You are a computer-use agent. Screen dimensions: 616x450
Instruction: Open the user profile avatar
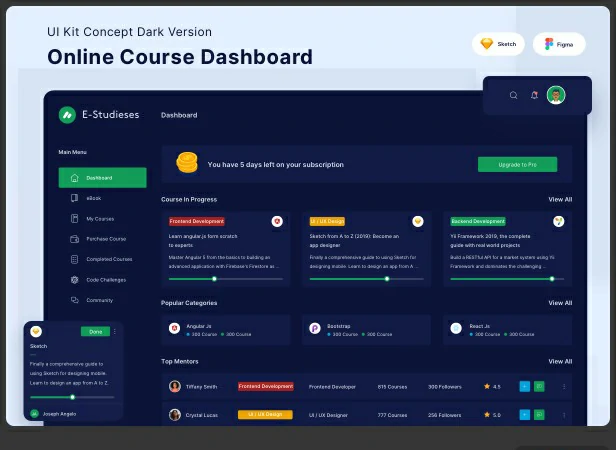pyautogui.click(x=556, y=95)
